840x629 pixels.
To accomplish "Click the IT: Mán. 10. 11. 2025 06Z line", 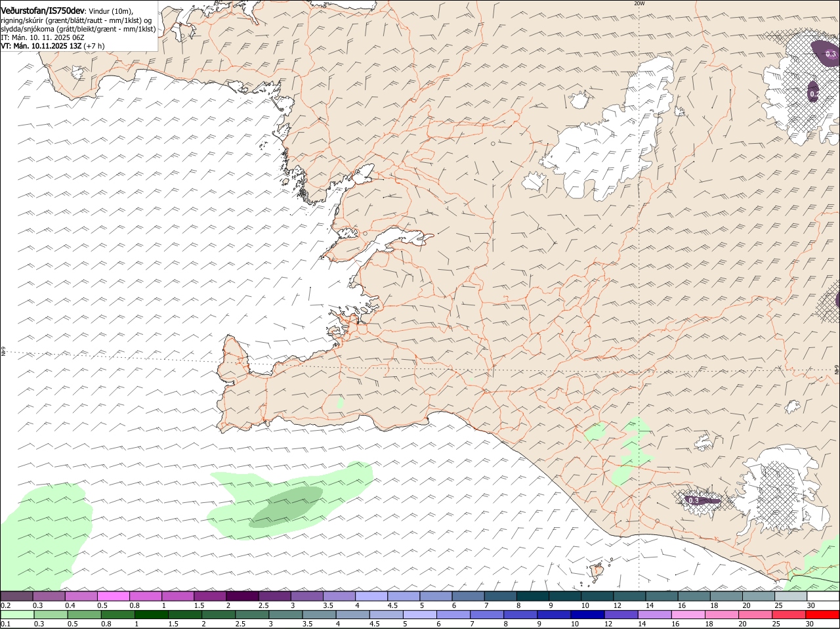I will pyautogui.click(x=42, y=37).
